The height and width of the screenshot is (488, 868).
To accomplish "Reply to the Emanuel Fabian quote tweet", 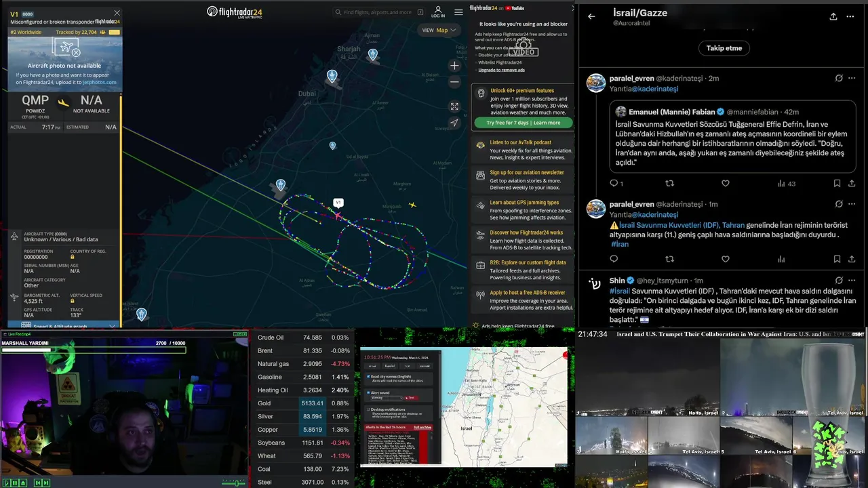I will pos(614,183).
